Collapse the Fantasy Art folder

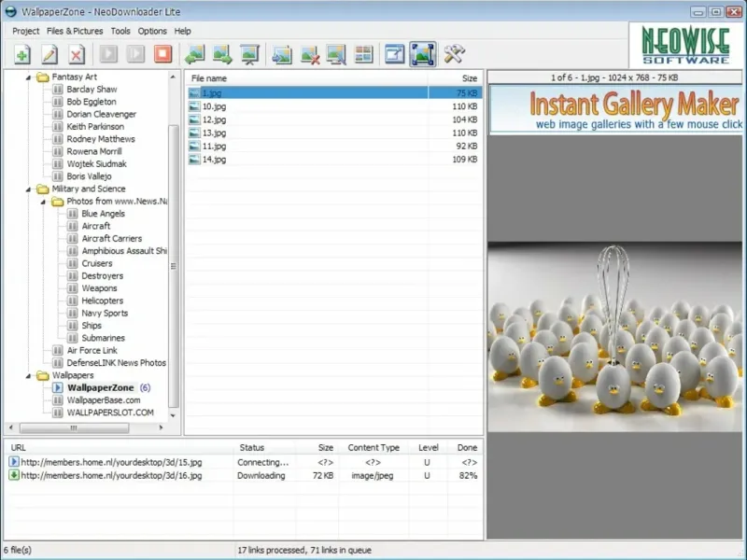(28, 77)
